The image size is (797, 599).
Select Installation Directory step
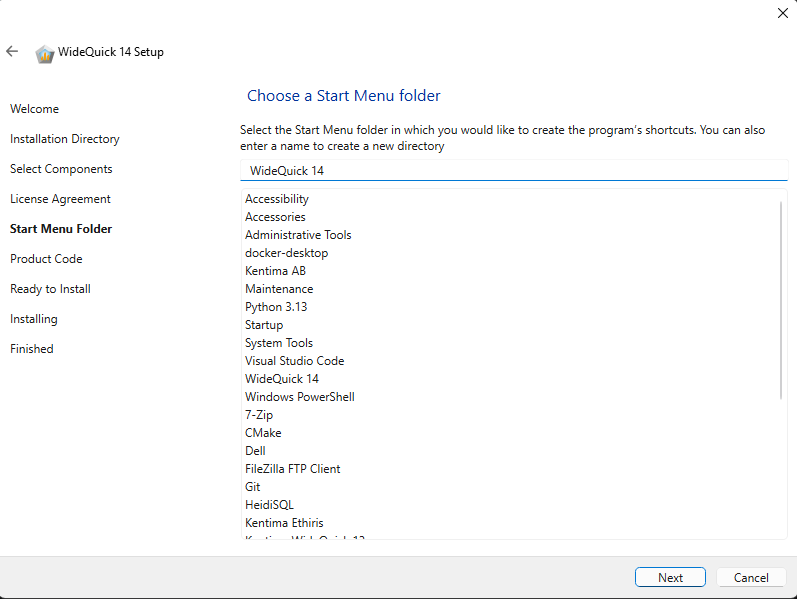tap(65, 139)
